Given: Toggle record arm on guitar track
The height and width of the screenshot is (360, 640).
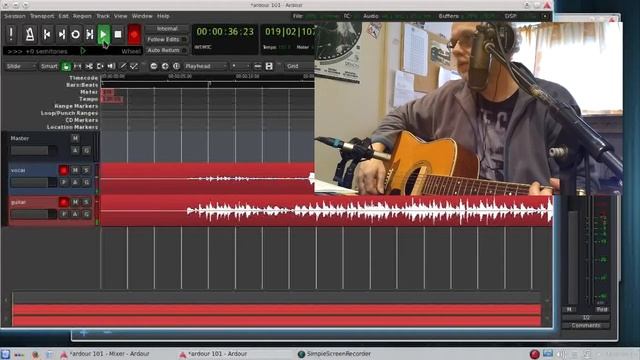Looking at the screenshot, I should 64,202.
